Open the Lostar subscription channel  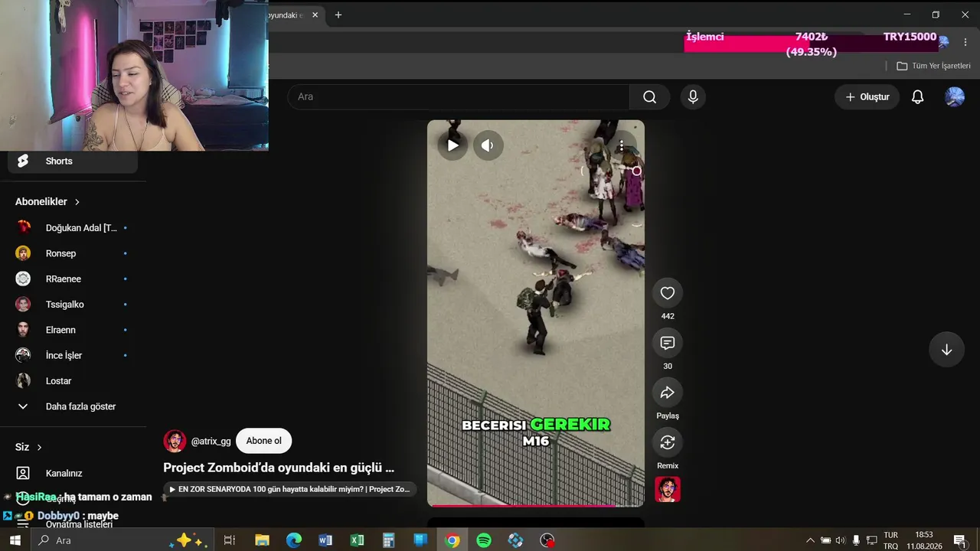[73, 381]
